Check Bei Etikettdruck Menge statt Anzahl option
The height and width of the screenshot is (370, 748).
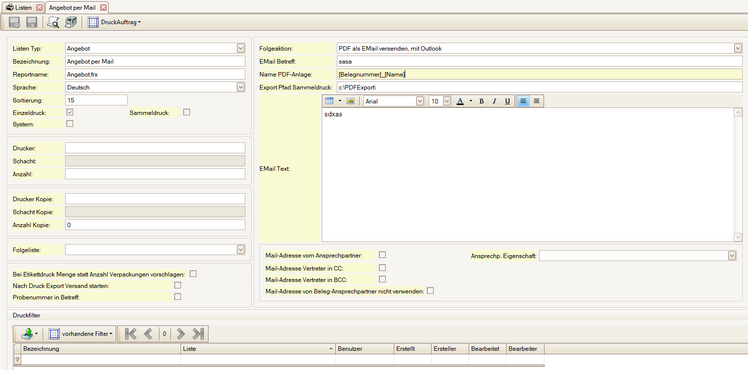click(x=193, y=274)
